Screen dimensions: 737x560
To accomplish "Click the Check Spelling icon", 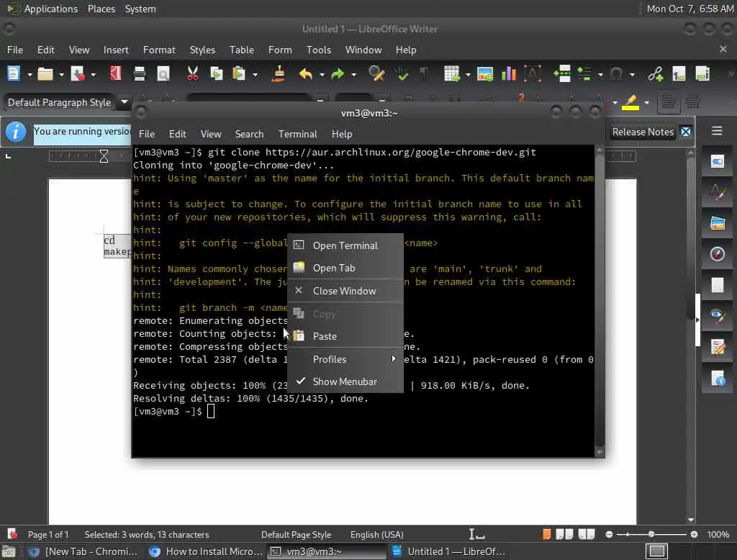I will (401, 74).
